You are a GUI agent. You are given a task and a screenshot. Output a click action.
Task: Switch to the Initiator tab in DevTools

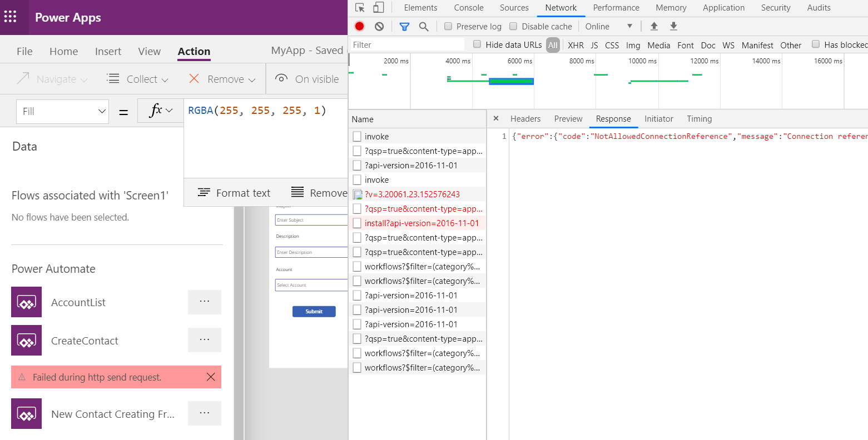pos(658,118)
